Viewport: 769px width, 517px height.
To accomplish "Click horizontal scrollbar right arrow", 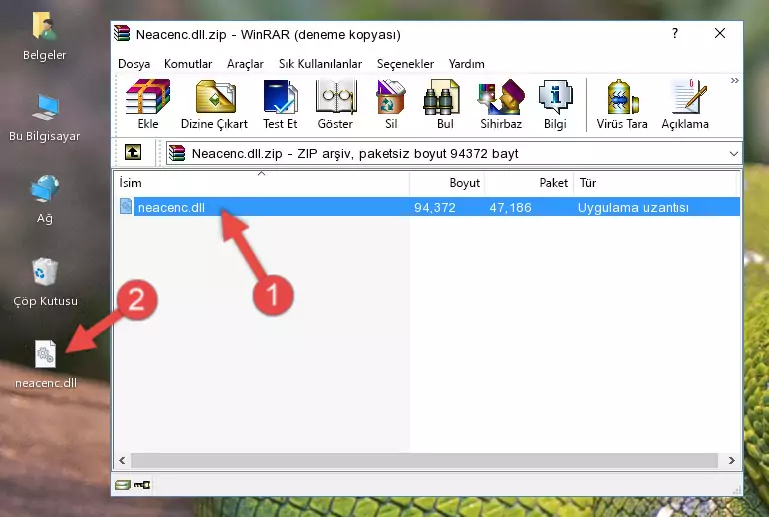I will [x=731, y=460].
